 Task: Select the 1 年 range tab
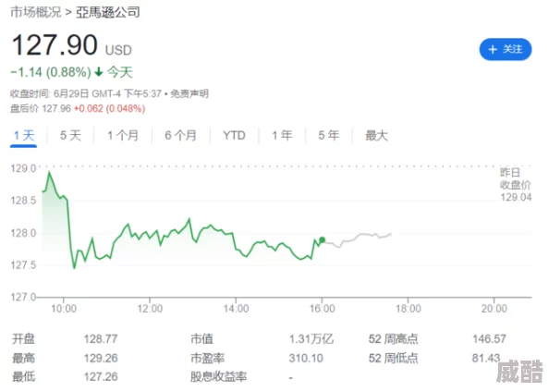pos(282,135)
